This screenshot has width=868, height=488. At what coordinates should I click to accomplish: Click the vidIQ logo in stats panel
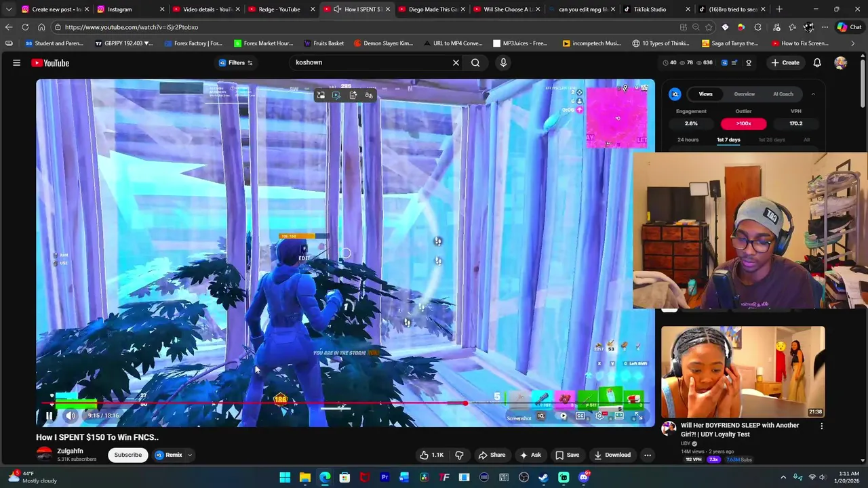(x=675, y=94)
